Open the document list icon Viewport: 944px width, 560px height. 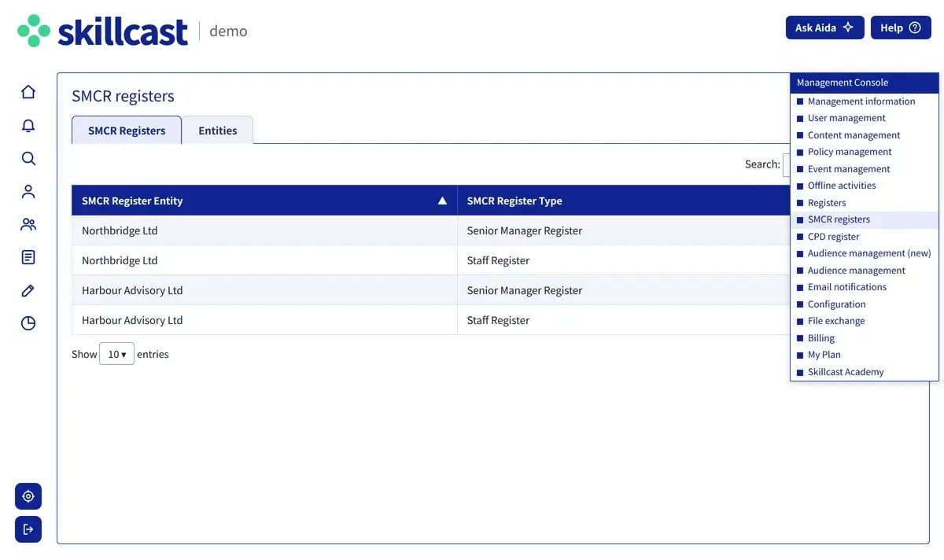click(x=28, y=257)
